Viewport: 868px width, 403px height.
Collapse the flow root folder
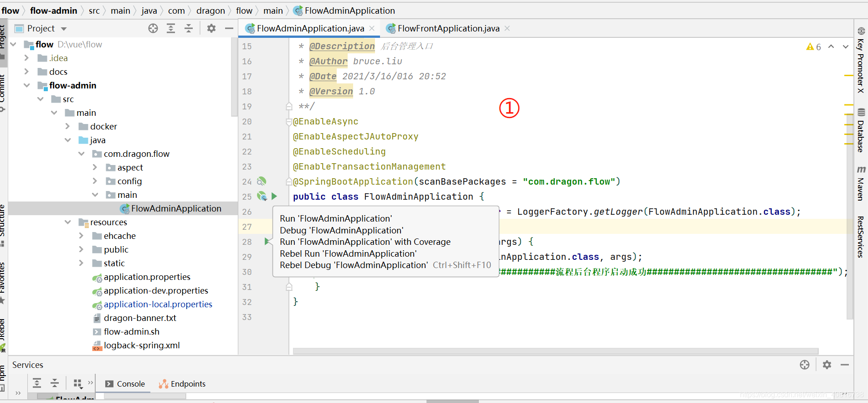13,44
